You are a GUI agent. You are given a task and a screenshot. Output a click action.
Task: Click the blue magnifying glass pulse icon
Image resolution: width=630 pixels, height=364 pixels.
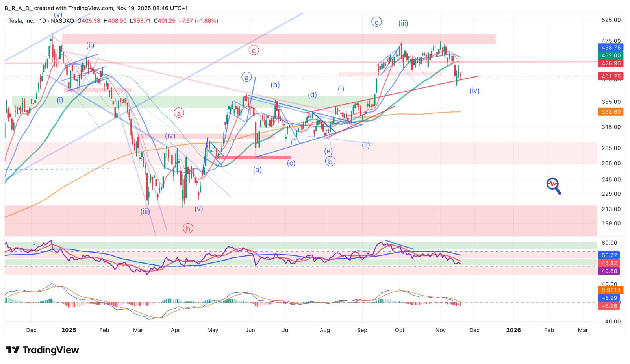point(553,186)
